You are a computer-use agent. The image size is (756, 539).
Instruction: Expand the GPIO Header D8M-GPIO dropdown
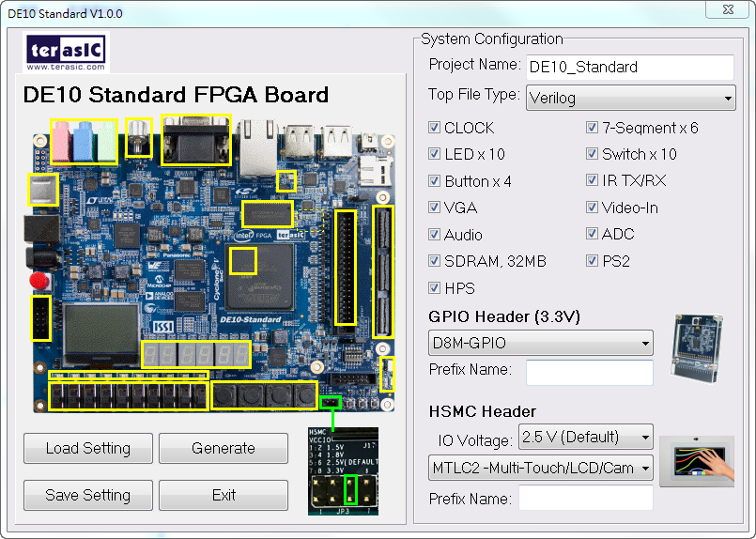(541, 343)
